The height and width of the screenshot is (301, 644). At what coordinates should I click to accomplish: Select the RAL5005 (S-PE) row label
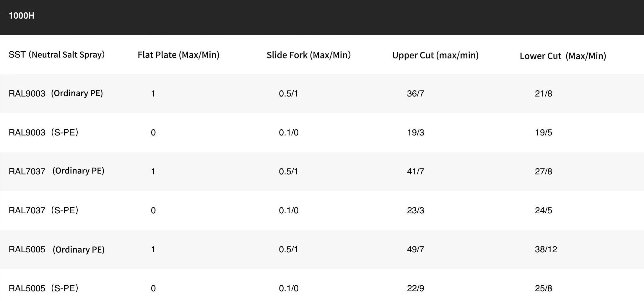pyautogui.click(x=43, y=288)
